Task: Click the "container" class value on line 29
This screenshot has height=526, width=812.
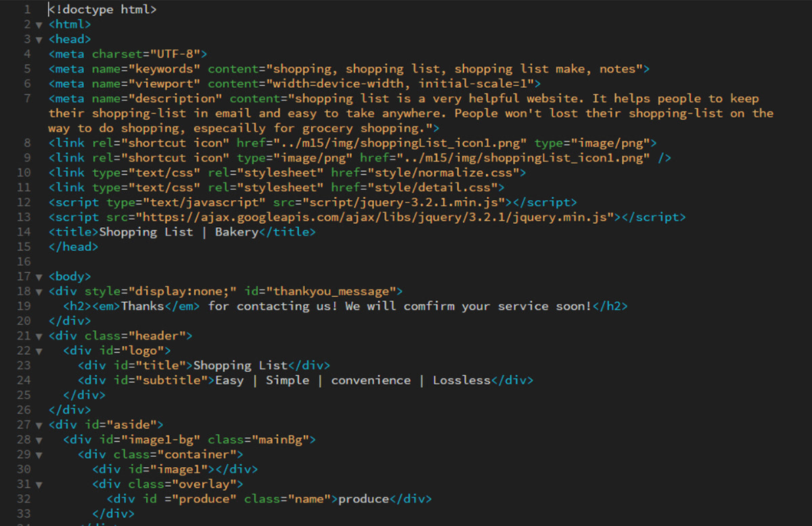Action: [x=197, y=455]
